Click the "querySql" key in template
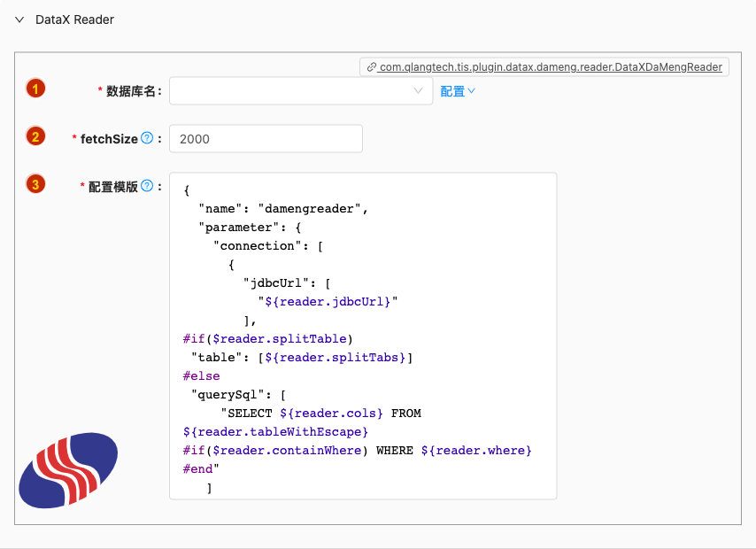Image resolution: width=756 pixels, height=549 pixels. 228,395
